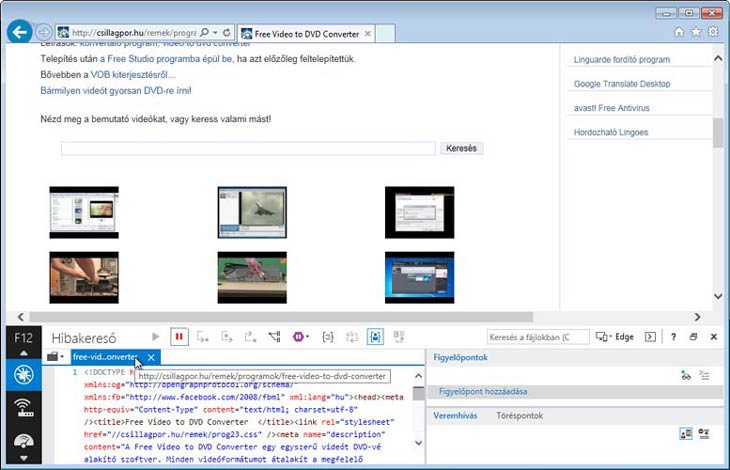Open the Network tool wifi icon
Viewport: 730px width, 470px height.
click(23, 408)
